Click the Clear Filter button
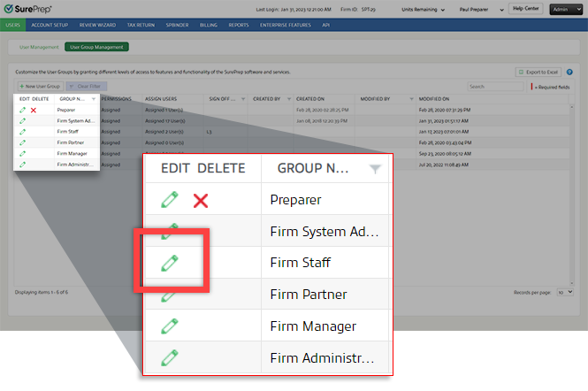This screenshot has height=391, width=588. (87, 87)
